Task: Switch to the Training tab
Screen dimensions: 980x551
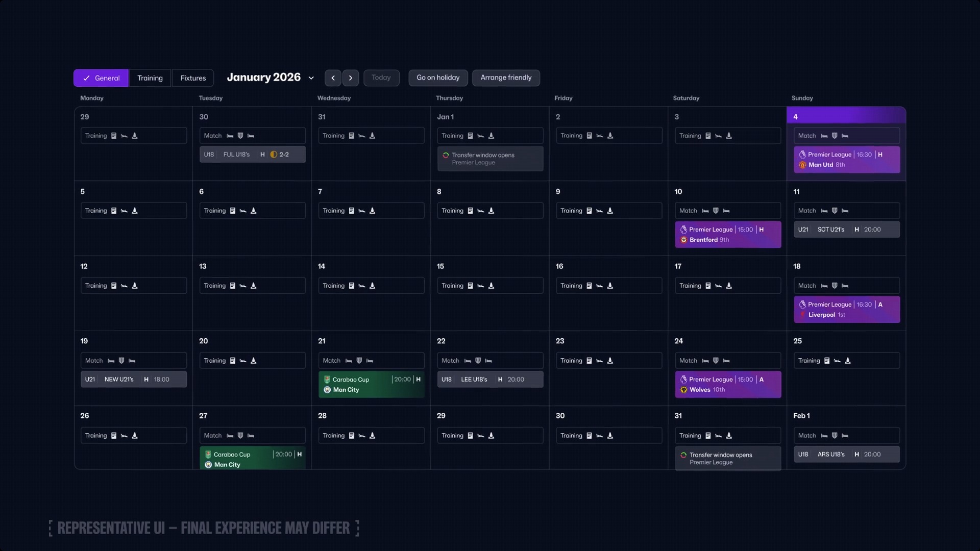Action: (150, 78)
